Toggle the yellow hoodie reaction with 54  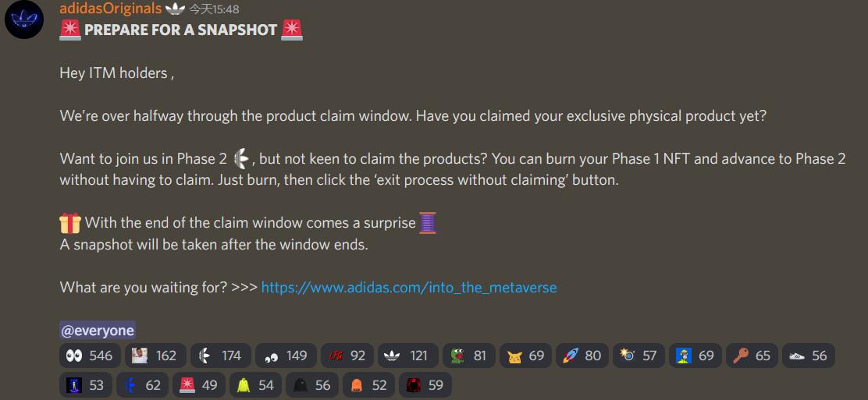click(x=256, y=384)
